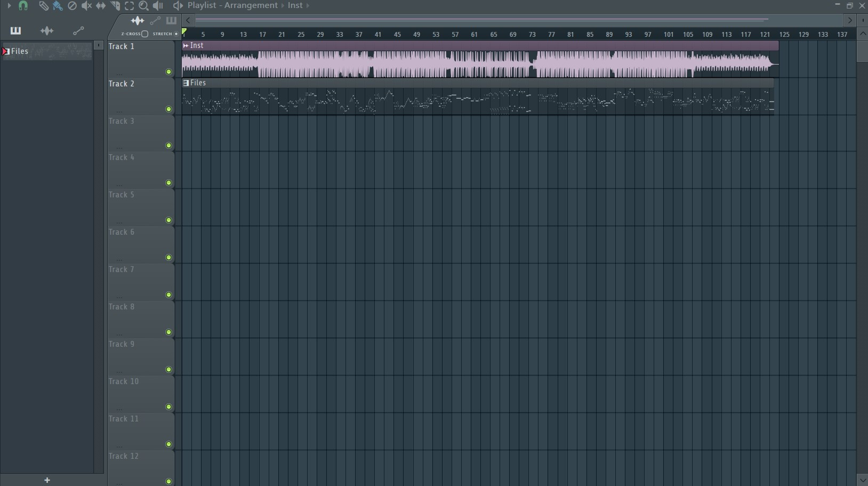Click the Track 6 header label

click(122, 232)
